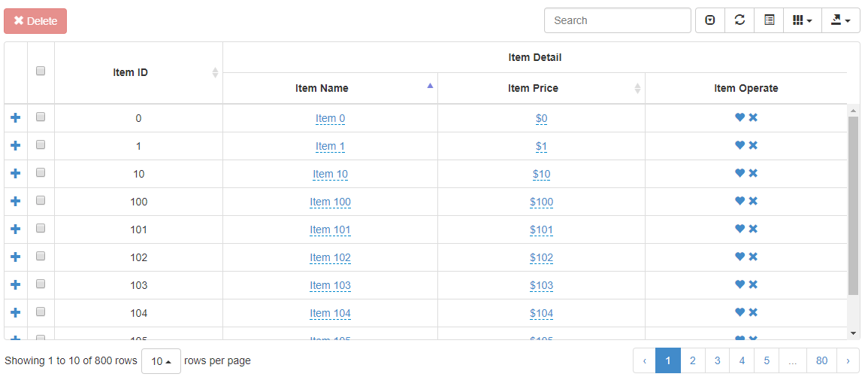868x383 pixels.
Task: Expand detail view of row 101
Action: [x=16, y=228]
